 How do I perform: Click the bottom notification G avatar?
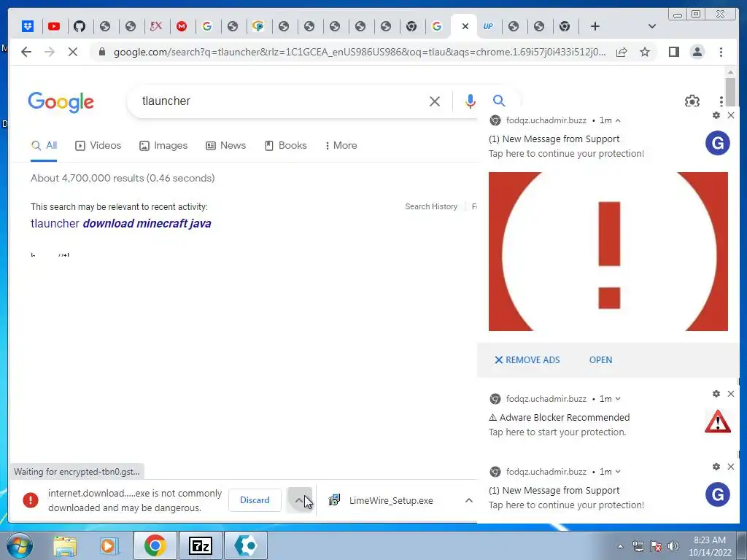click(x=718, y=495)
